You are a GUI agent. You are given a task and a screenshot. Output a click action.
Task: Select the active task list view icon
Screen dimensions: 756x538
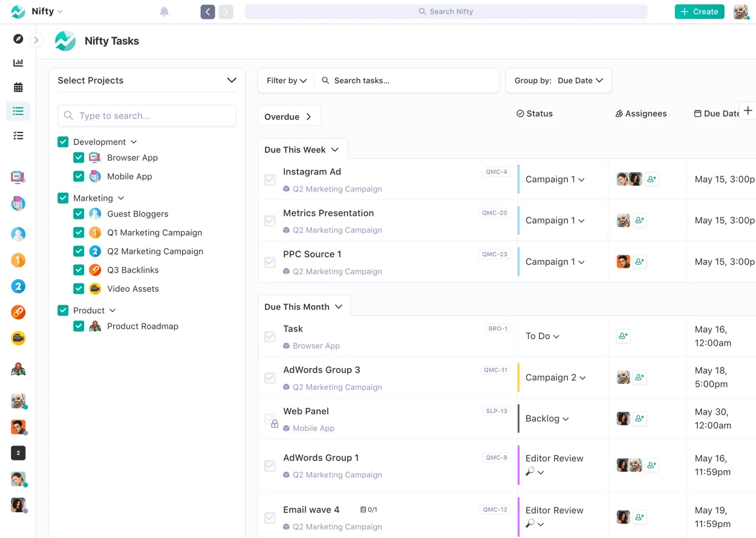coord(18,111)
